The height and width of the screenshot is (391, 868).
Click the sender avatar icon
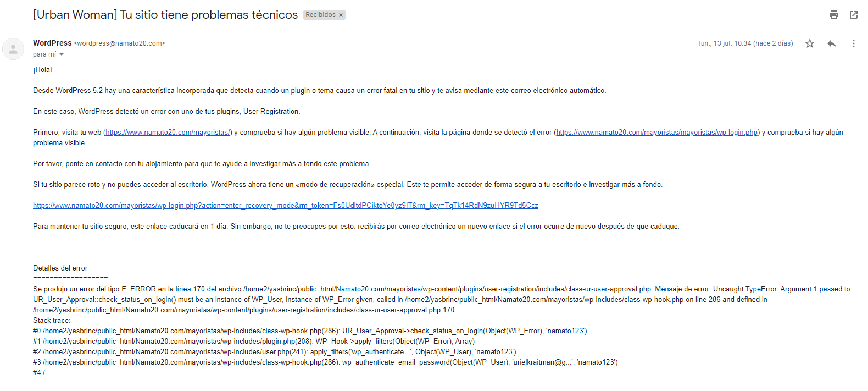[13, 49]
